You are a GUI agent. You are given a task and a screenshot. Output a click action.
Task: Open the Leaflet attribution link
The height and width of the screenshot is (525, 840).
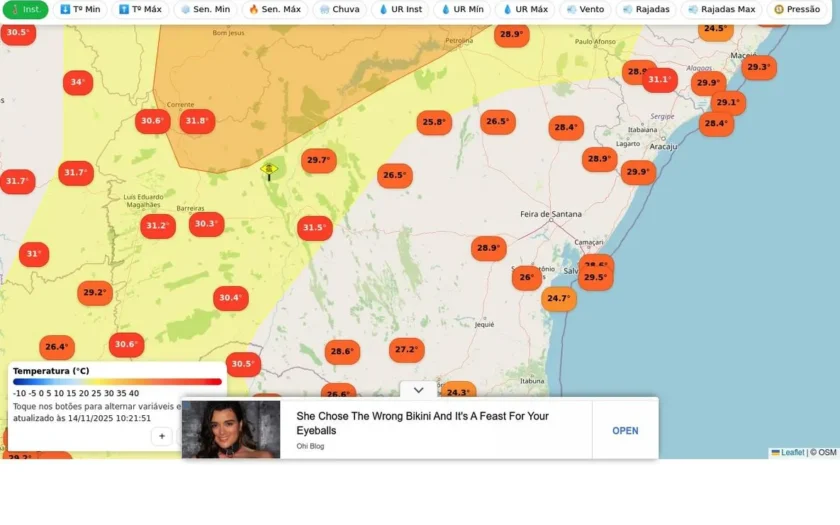click(792, 452)
